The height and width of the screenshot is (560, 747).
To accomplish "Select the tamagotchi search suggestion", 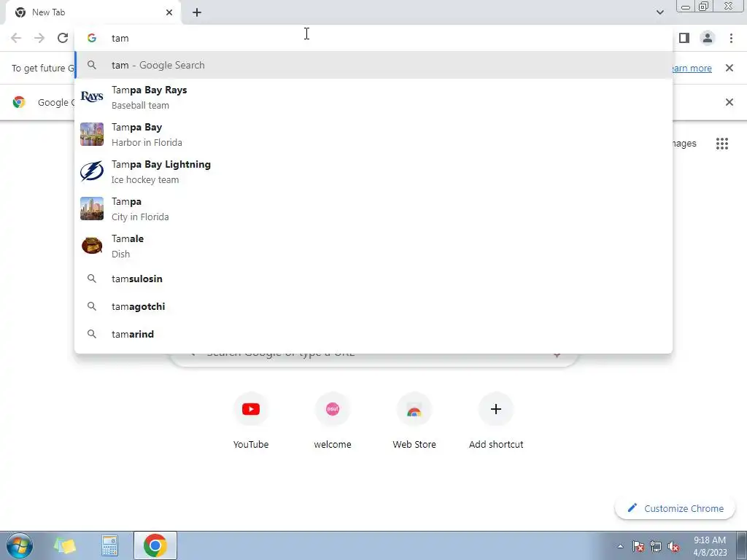I will tap(373, 306).
